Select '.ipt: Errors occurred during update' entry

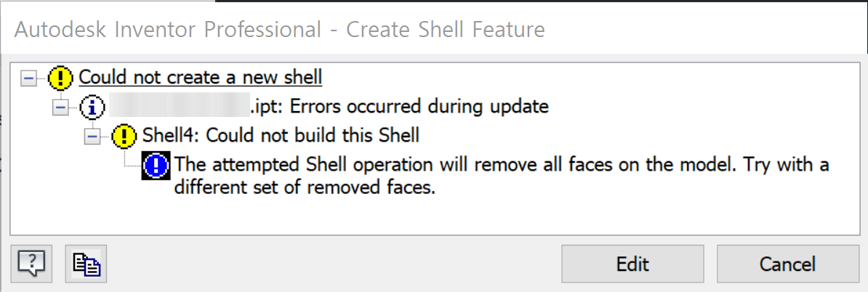click(x=398, y=107)
